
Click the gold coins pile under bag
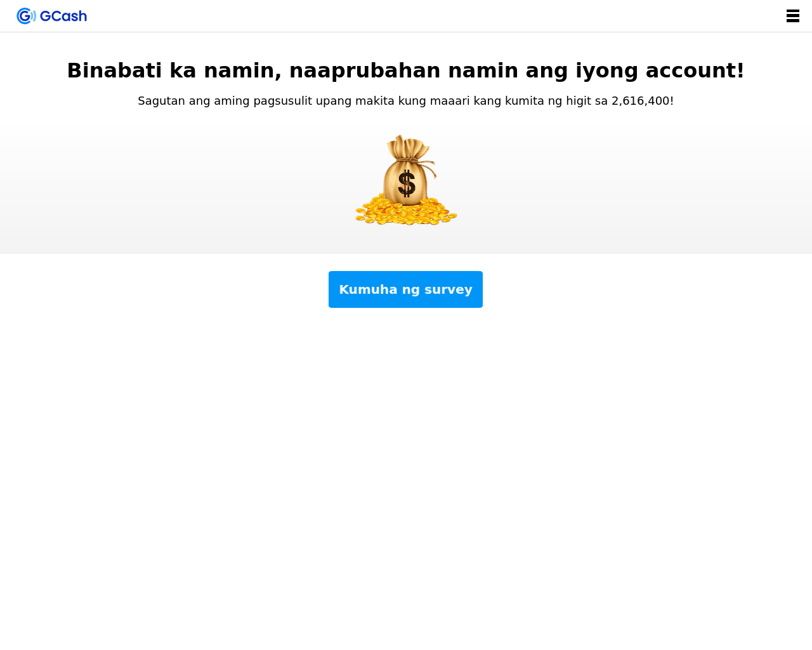pyautogui.click(x=406, y=212)
